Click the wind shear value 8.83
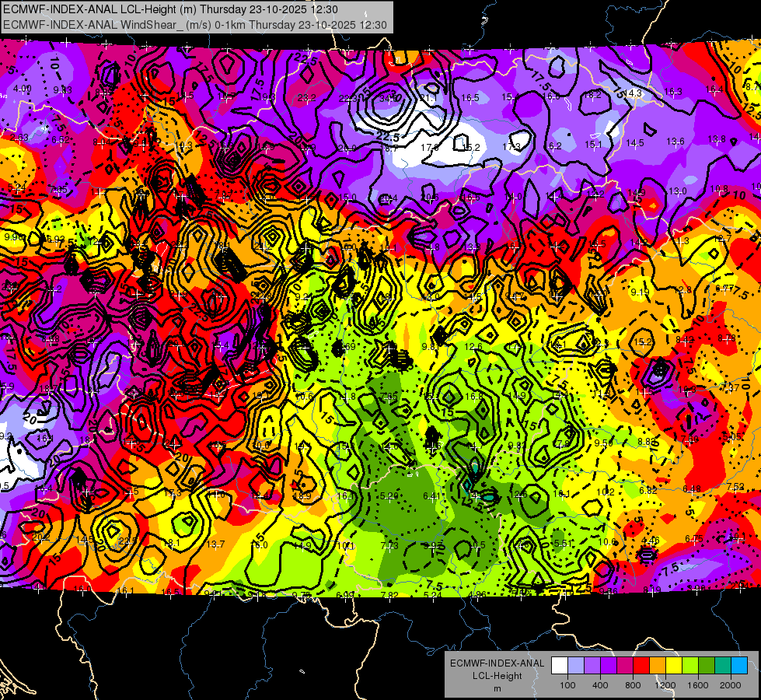The height and width of the screenshot is (700, 761). tap(647, 441)
